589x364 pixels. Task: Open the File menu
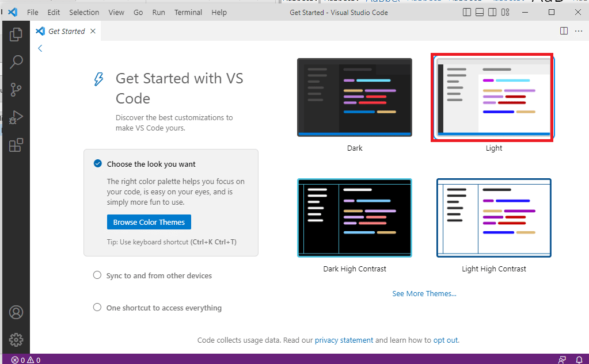point(33,13)
